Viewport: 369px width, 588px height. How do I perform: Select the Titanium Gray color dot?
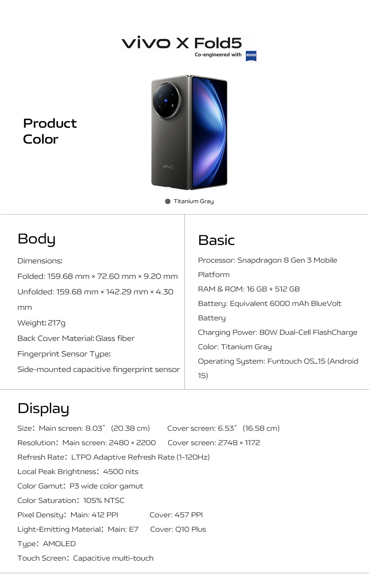[x=168, y=201]
